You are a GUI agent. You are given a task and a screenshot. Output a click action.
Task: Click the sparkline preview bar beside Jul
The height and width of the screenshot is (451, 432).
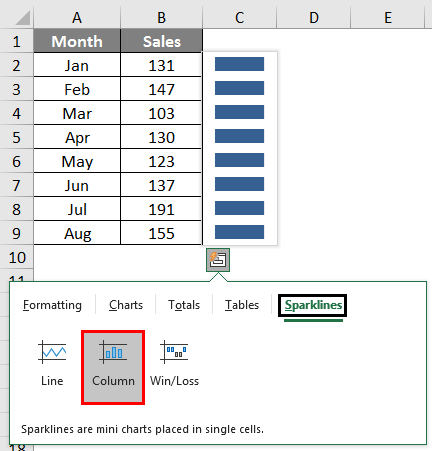[239, 208]
